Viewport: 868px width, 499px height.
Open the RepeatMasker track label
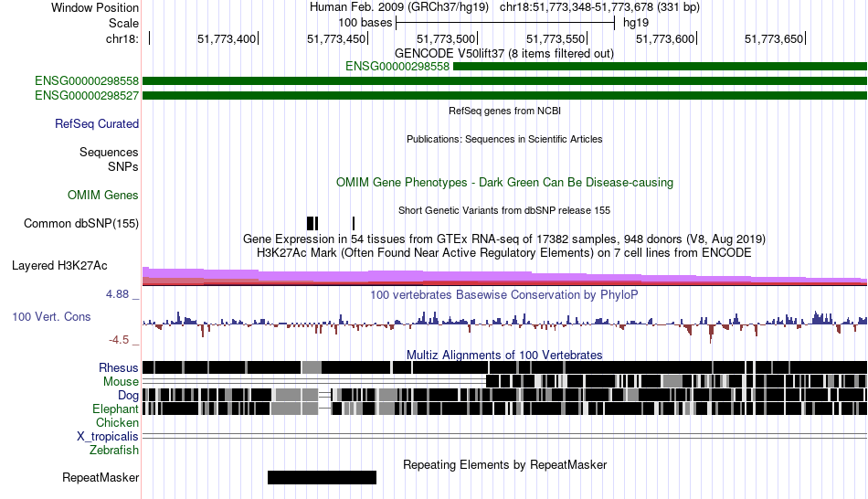click(x=101, y=477)
